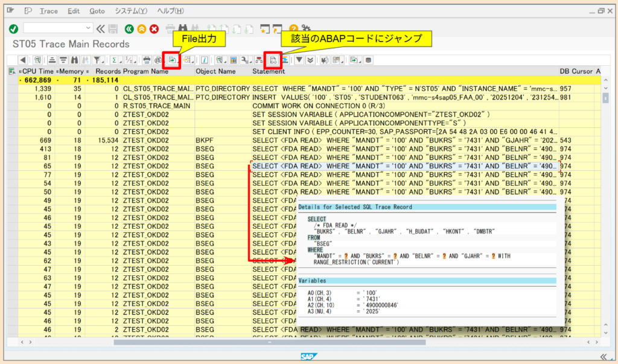
Task: Expand all entries with double-chevron icon
Action: click(310, 60)
